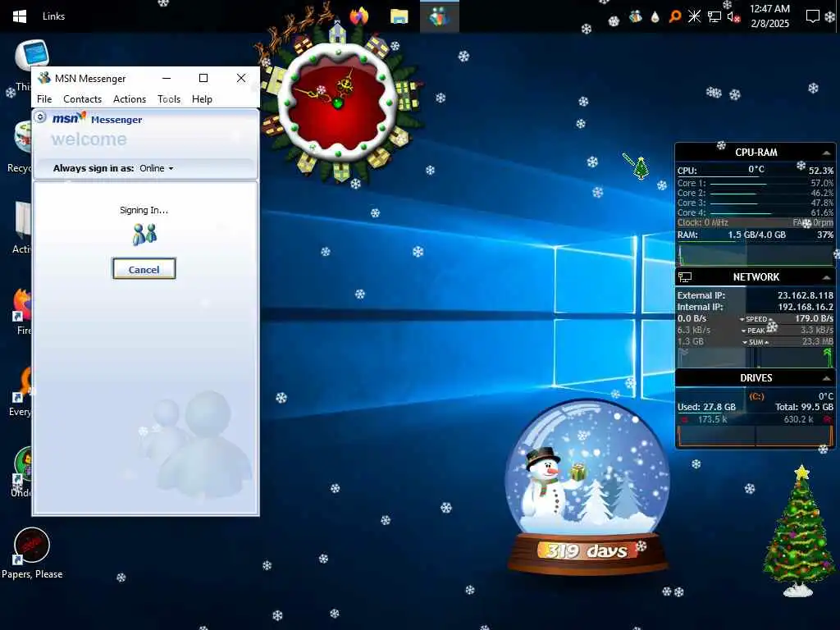The width and height of the screenshot is (840, 630).
Task: Click the 'Total: 99.5 GB' drive text
Action: coord(804,407)
